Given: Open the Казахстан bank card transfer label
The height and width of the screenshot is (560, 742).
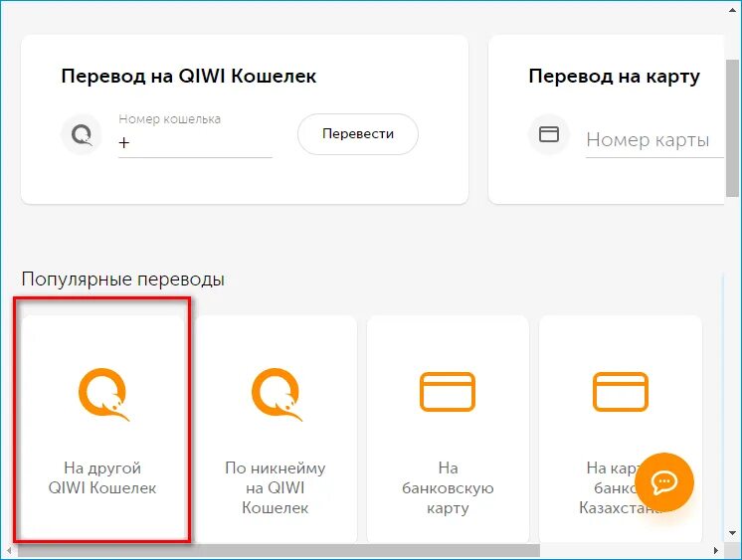Looking at the screenshot, I should tap(620, 487).
